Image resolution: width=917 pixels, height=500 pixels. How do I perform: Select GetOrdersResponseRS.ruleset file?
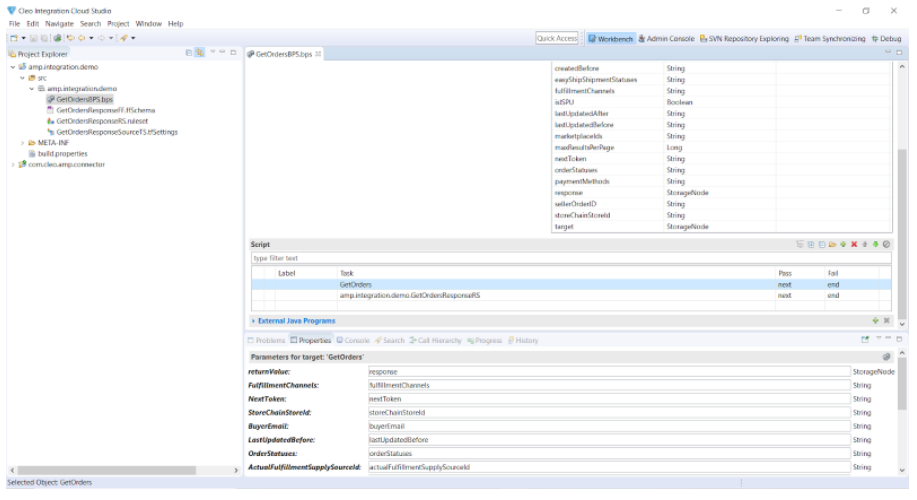pyautogui.click(x=102, y=121)
